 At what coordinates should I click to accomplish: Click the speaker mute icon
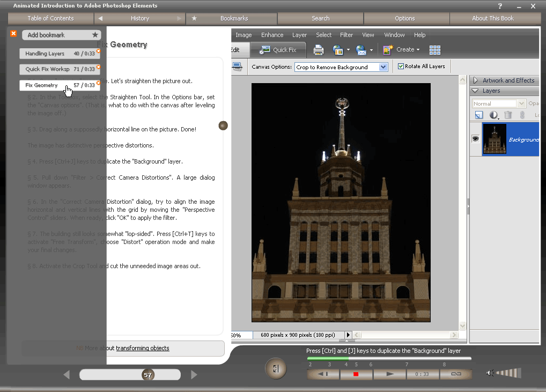(x=490, y=373)
